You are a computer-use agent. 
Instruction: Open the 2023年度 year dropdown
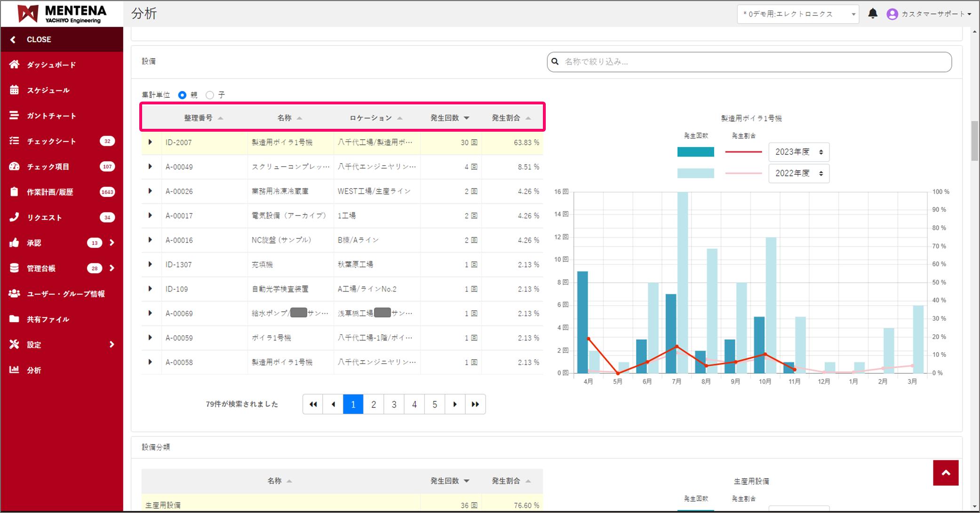pyautogui.click(x=798, y=152)
